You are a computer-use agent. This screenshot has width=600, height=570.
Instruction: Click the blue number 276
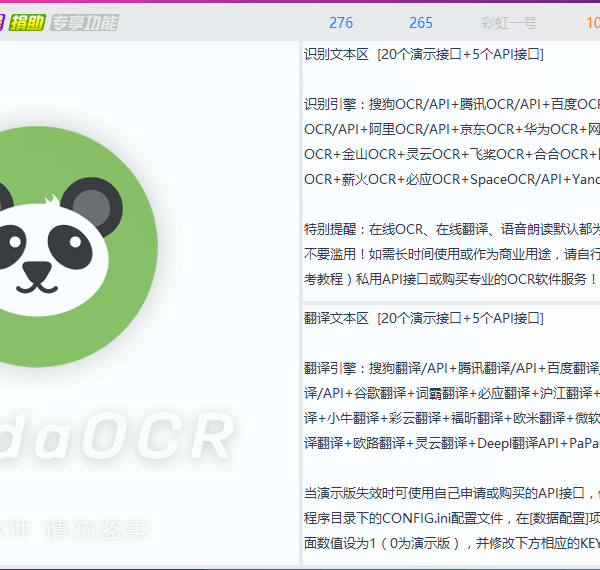click(340, 23)
